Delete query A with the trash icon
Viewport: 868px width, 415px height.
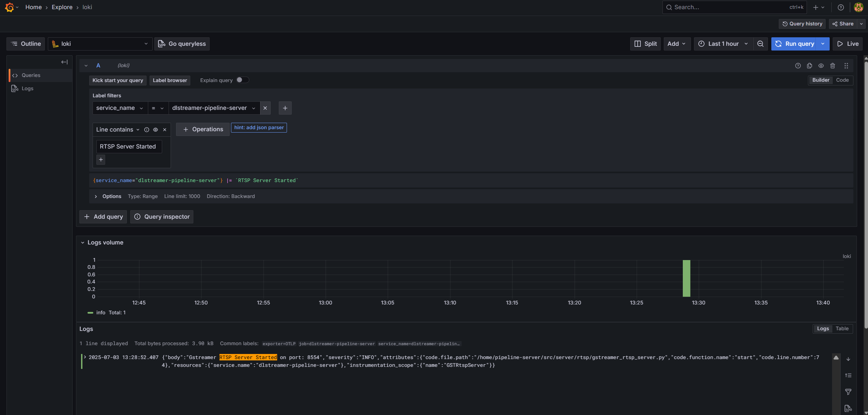coord(833,65)
